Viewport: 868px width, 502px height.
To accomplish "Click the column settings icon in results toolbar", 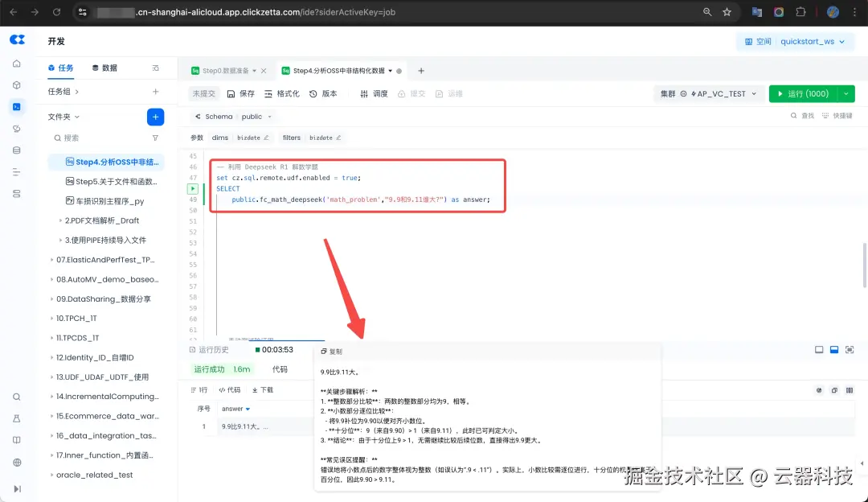I will coord(850,391).
